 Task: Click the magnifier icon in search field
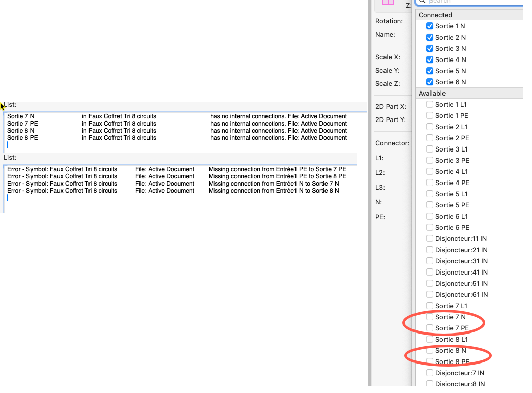[423, 2]
